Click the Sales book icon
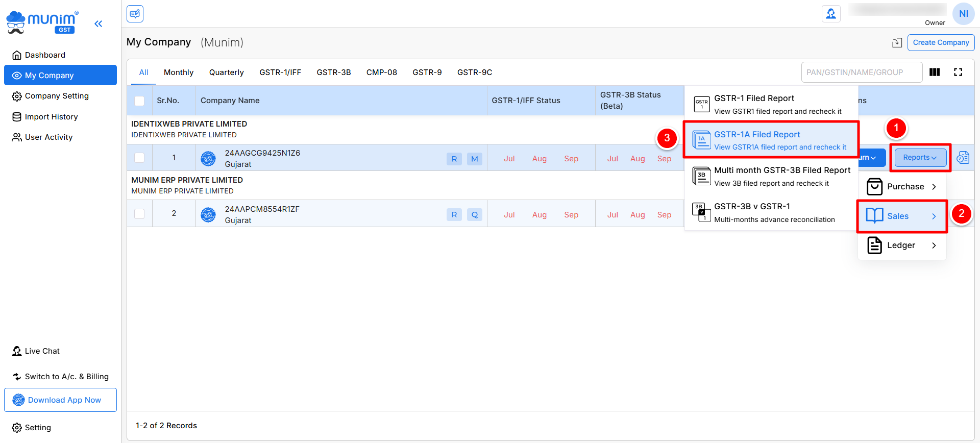This screenshot has width=980, height=443. [875, 216]
